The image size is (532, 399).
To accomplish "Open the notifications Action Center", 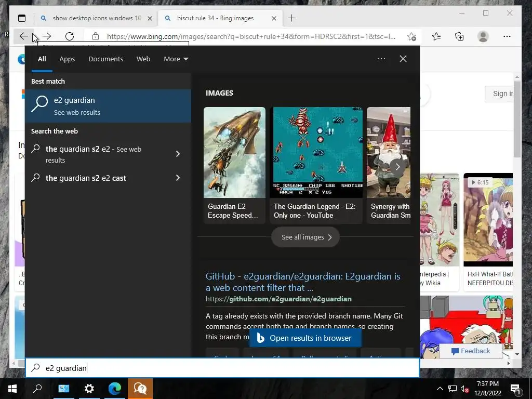I will (516, 389).
